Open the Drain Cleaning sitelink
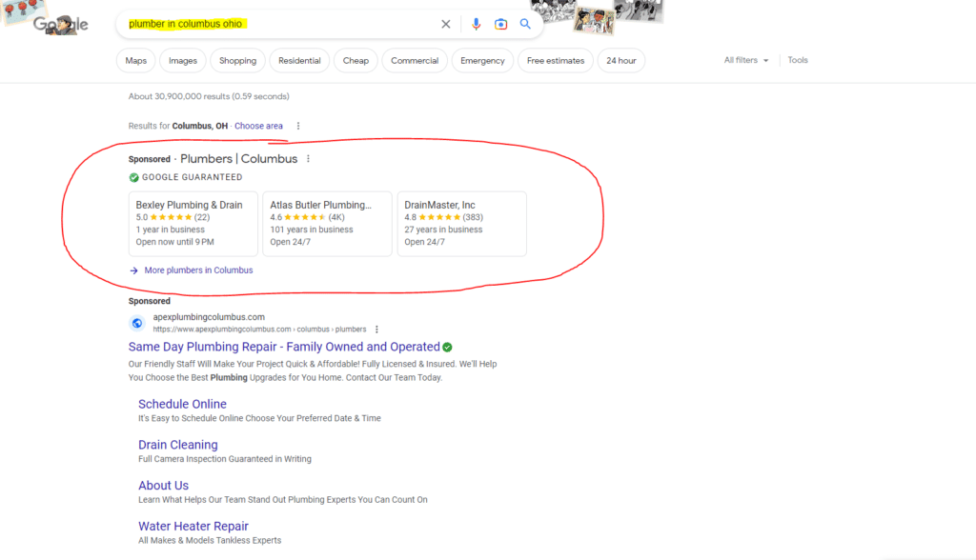Screen dimensions: 976x560 (x=178, y=445)
